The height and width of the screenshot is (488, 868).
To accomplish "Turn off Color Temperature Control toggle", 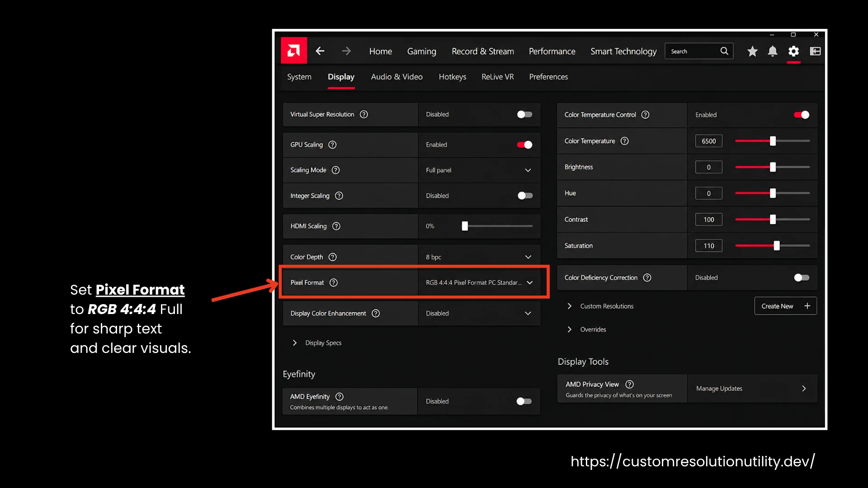I will (802, 115).
